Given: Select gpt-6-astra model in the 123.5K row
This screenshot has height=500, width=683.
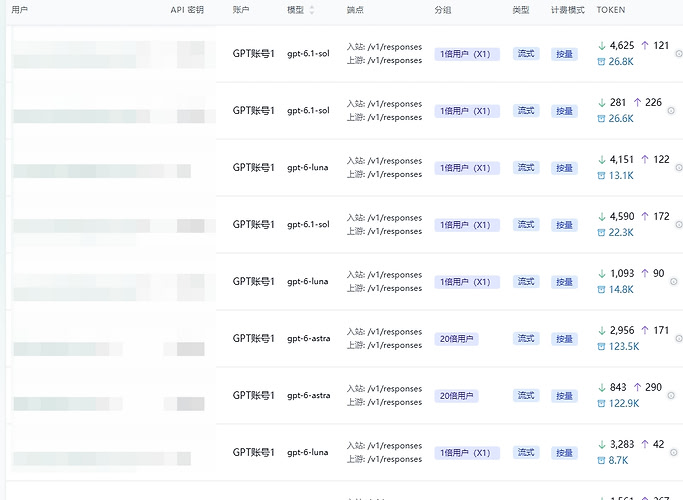Looking at the screenshot, I should coord(309,338).
